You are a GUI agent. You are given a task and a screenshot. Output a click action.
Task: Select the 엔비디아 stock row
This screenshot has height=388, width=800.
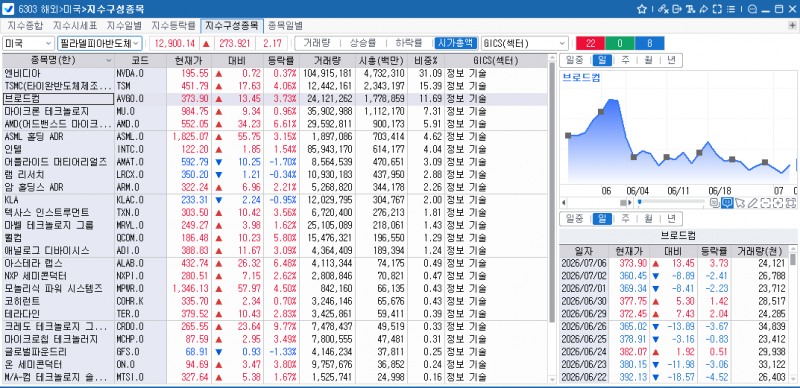click(x=274, y=74)
